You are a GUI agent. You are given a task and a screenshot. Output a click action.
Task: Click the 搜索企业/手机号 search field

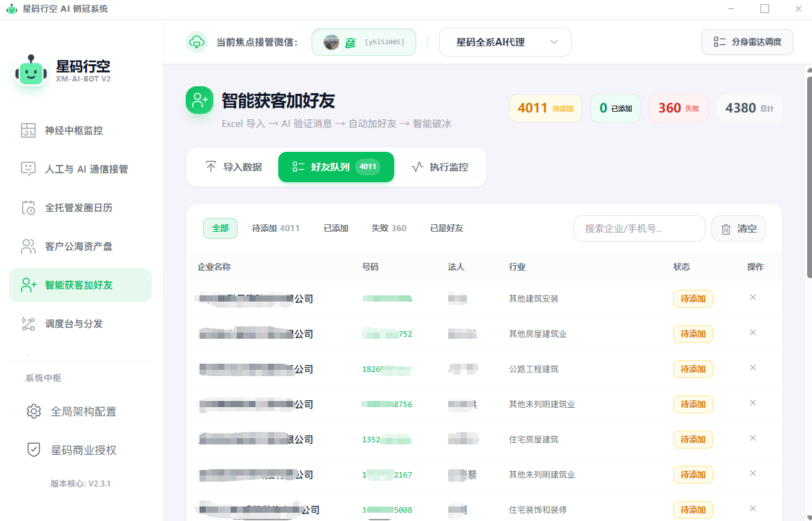tap(639, 228)
